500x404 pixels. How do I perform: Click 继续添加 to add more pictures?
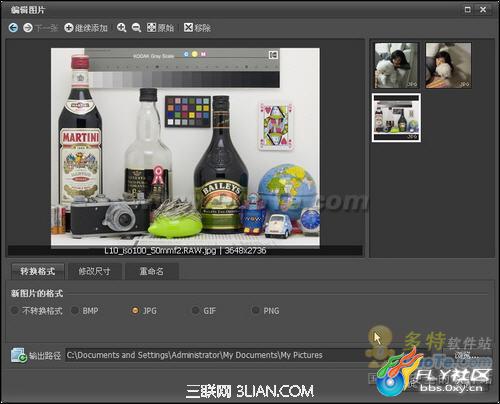(86, 28)
